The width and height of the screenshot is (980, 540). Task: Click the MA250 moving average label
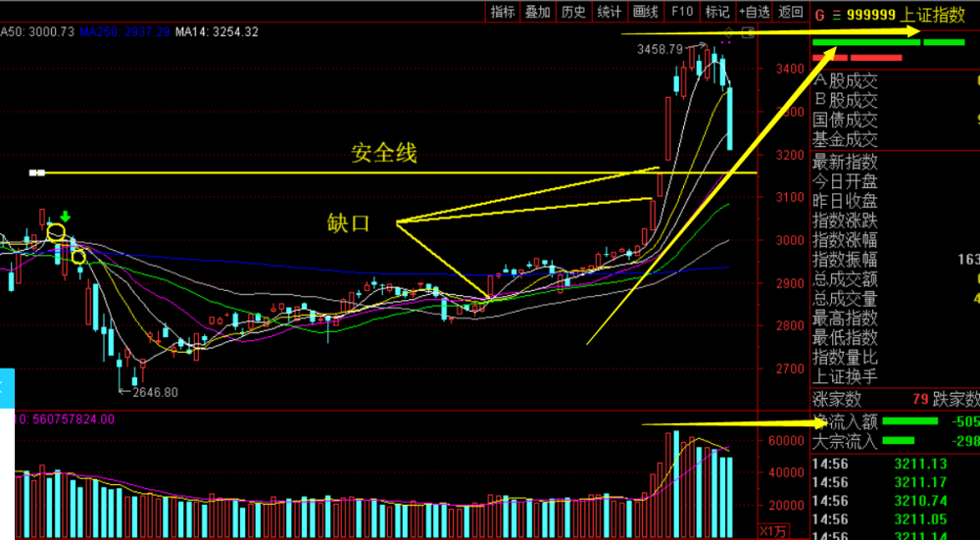(124, 31)
